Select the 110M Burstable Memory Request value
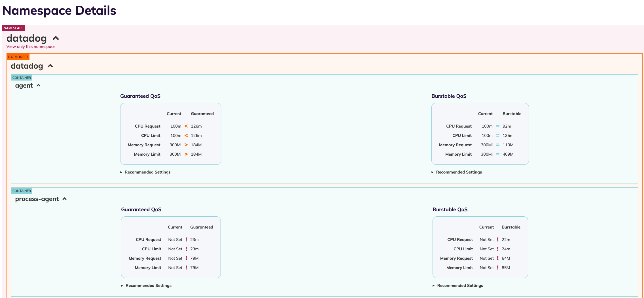The image size is (644, 298). [x=508, y=145]
